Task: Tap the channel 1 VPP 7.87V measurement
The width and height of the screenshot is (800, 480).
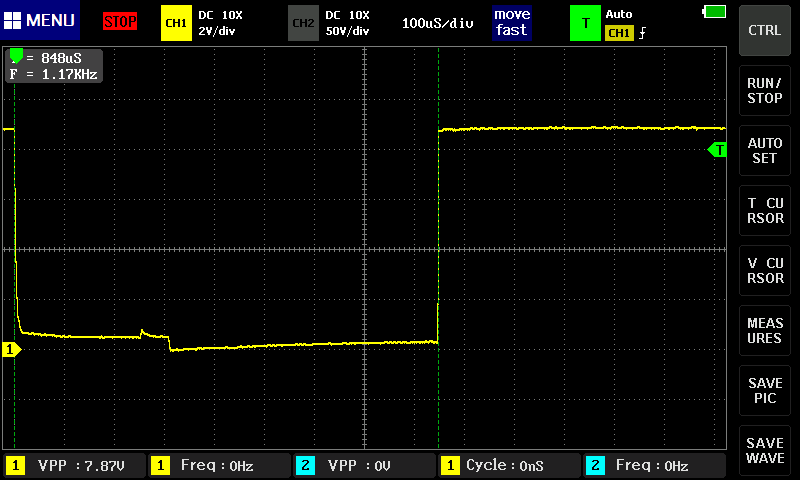Action: 74,465
